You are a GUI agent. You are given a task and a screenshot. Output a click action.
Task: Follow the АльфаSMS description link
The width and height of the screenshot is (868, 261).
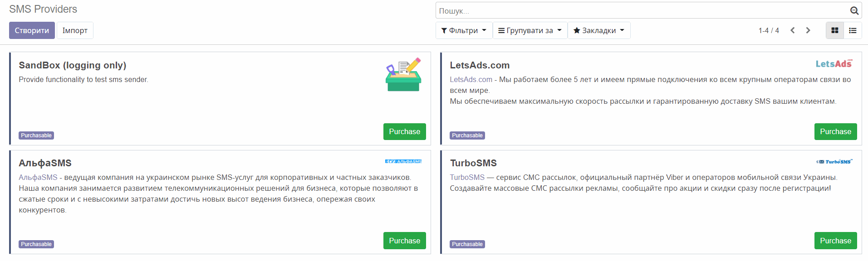(38, 177)
